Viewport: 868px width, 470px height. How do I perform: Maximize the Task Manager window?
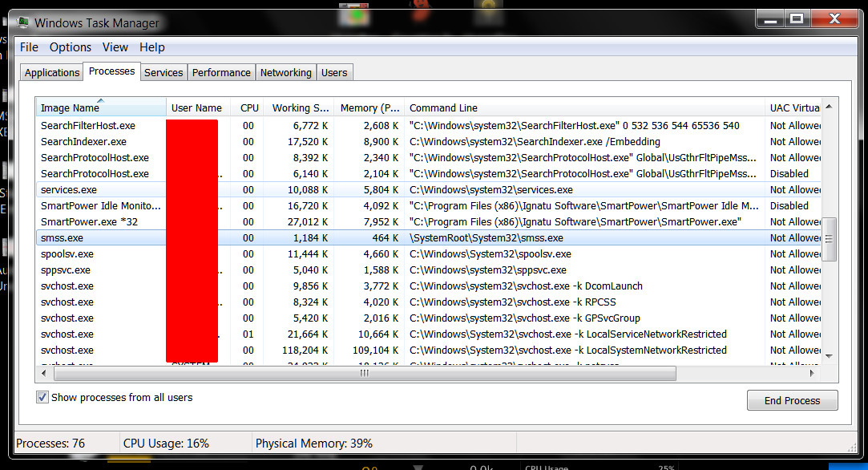pyautogui.click(x=797, y=19)
